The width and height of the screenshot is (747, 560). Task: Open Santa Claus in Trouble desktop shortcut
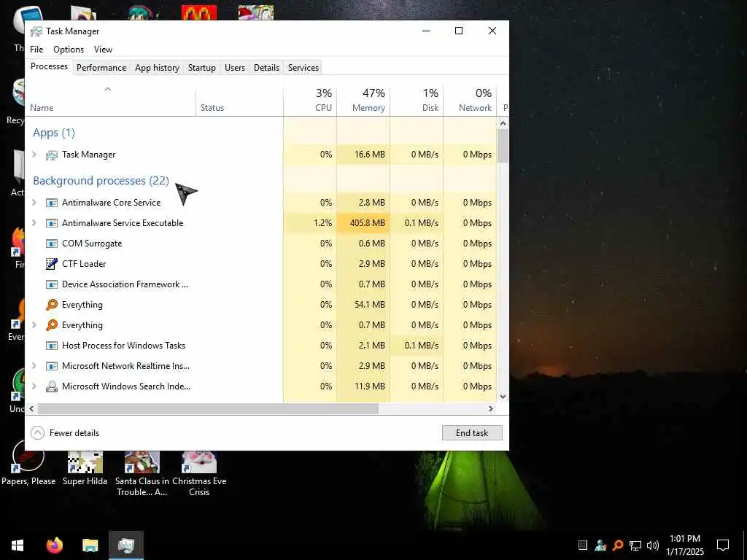pos(142,474)
